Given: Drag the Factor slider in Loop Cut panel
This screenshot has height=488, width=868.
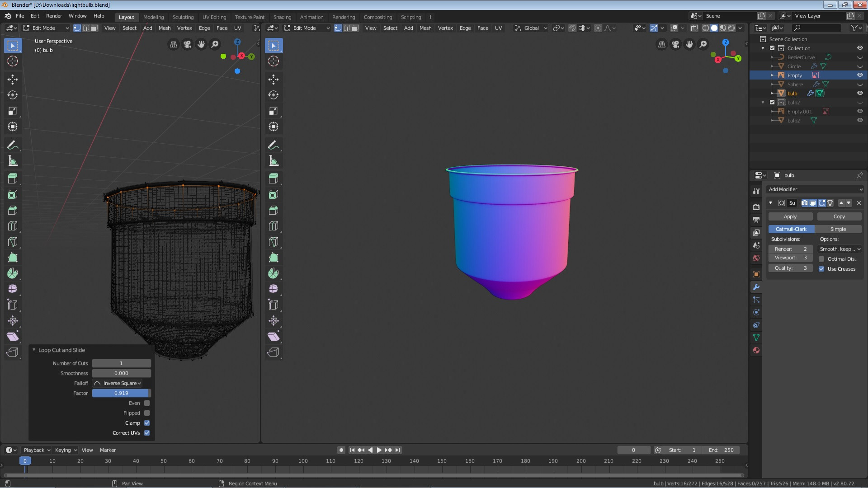Looking at the screenshot, I should 120,393.
